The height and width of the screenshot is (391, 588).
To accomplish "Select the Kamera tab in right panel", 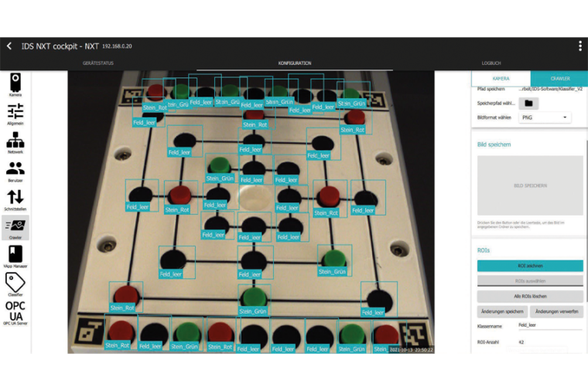I will (501, 79).
